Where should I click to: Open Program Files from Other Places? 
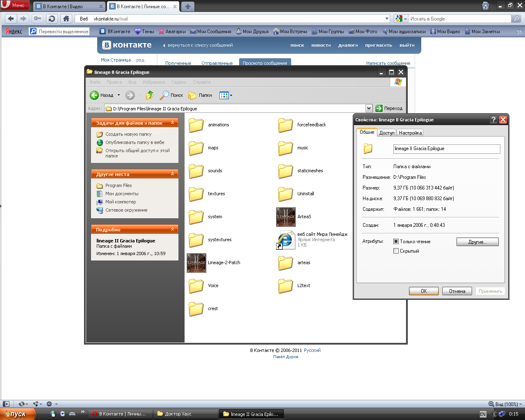point(119,185)
